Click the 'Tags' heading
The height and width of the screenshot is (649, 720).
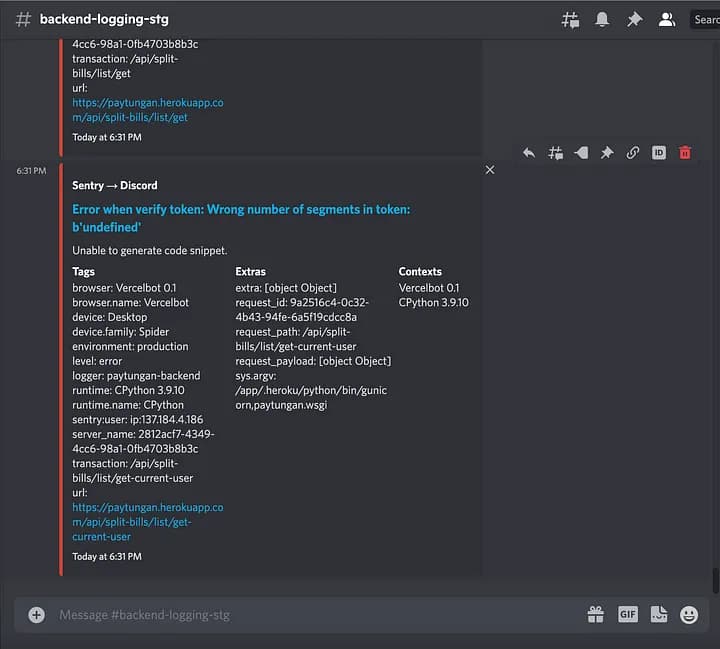click(84, 272)
